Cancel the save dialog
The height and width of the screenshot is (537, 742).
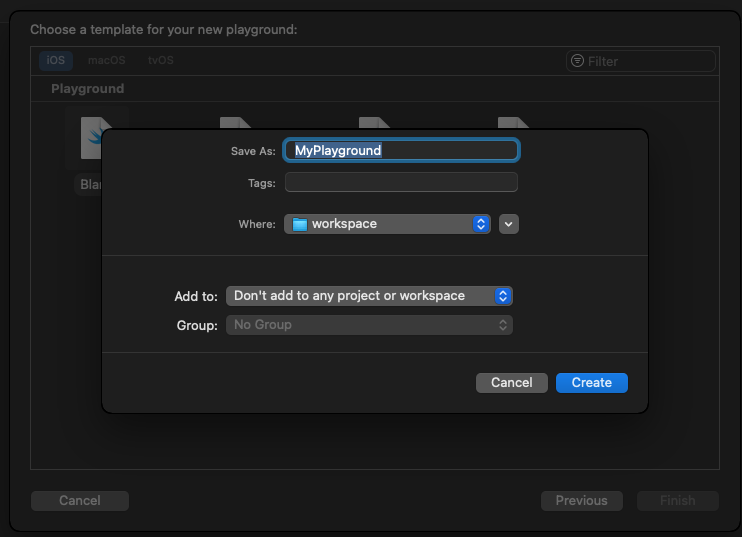click(511, 383)
